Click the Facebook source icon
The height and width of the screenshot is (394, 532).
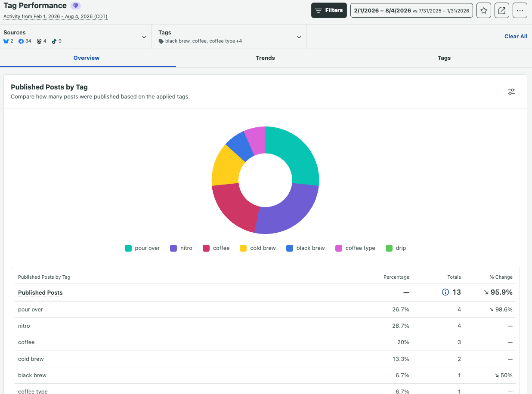pos(21,41)
